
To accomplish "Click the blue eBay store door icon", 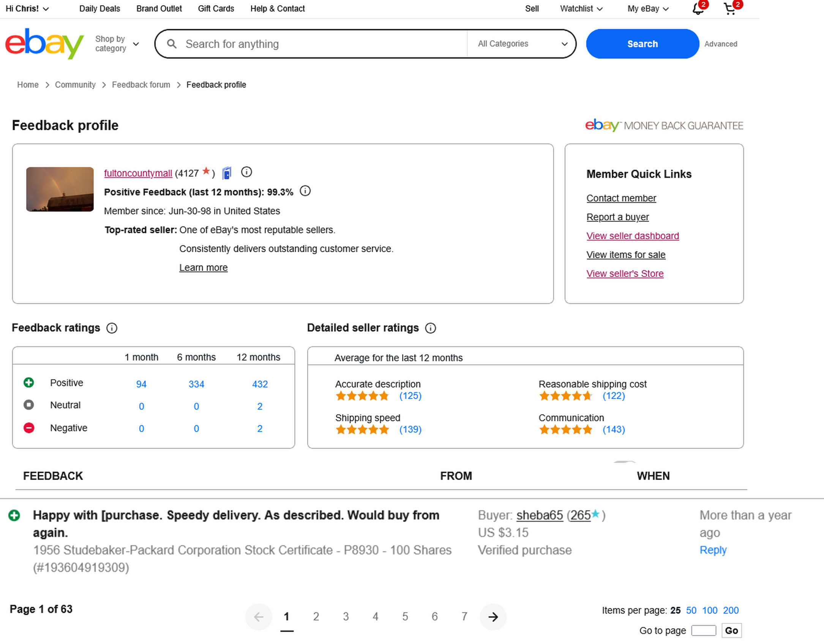I will [227, 173].
